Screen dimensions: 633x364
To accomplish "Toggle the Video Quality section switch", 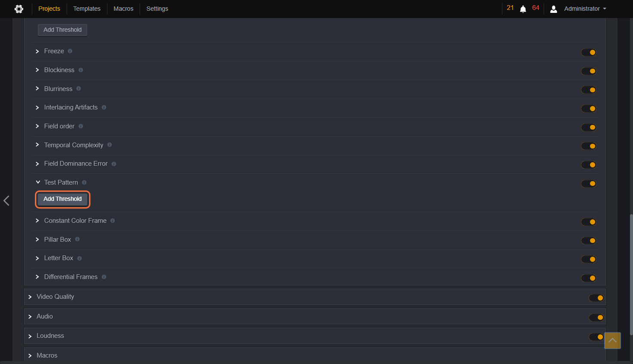I will [x=596, y=298].
